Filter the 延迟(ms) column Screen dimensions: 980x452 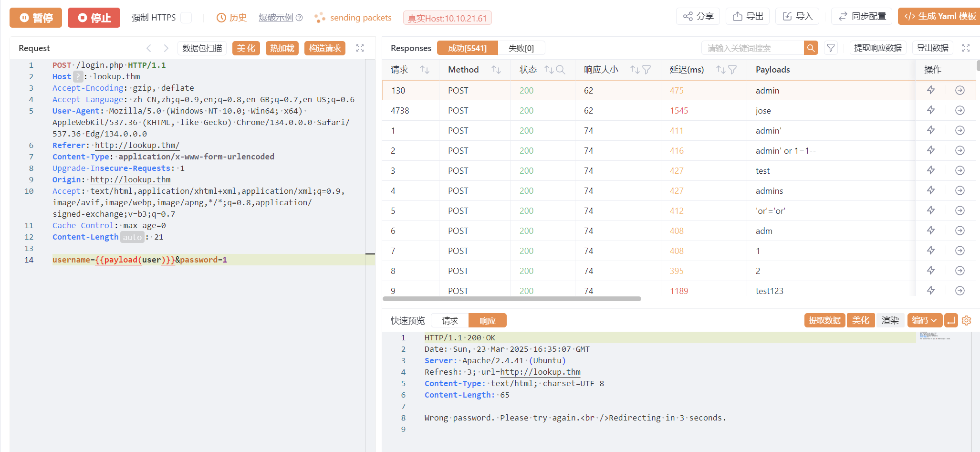(x=732, y=70)
